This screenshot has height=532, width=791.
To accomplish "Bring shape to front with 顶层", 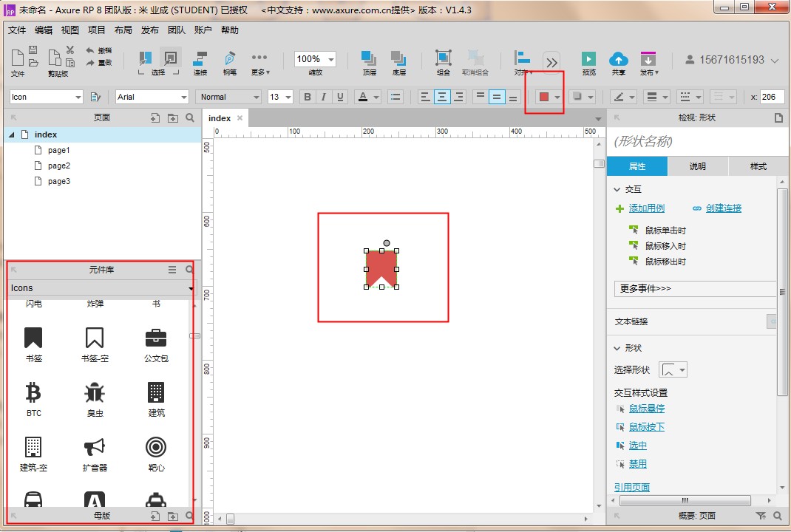I will coord(369,62).
